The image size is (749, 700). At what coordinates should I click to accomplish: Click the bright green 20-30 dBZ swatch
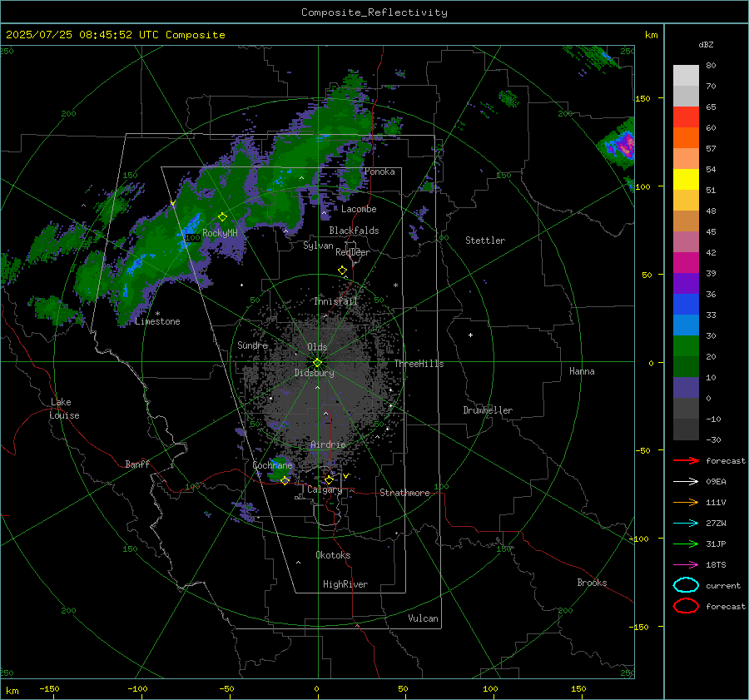pyautogui.click(x=686, y=346)
